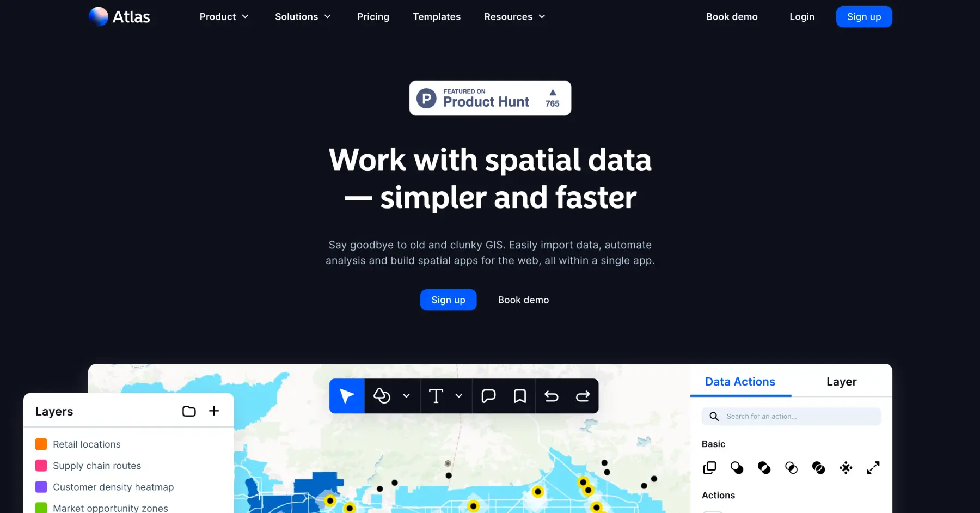The image size is (980, 513).
Task: Click the green Market opportunity zones swatch
Action: pos(41,508)
